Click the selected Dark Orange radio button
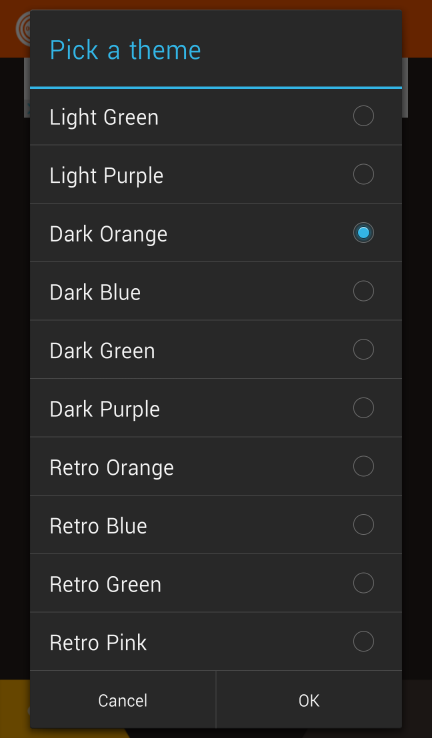This screenshot has height=738, width=432. [x=363, y=233]
